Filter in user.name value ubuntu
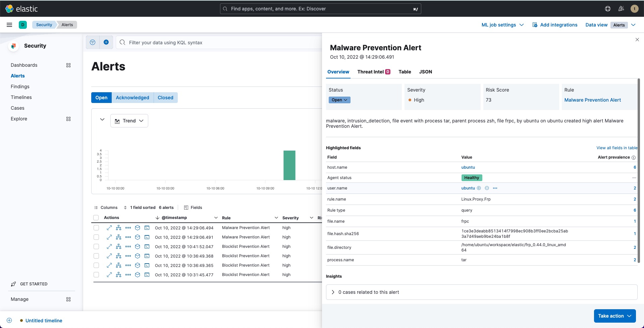 (479, 188)
